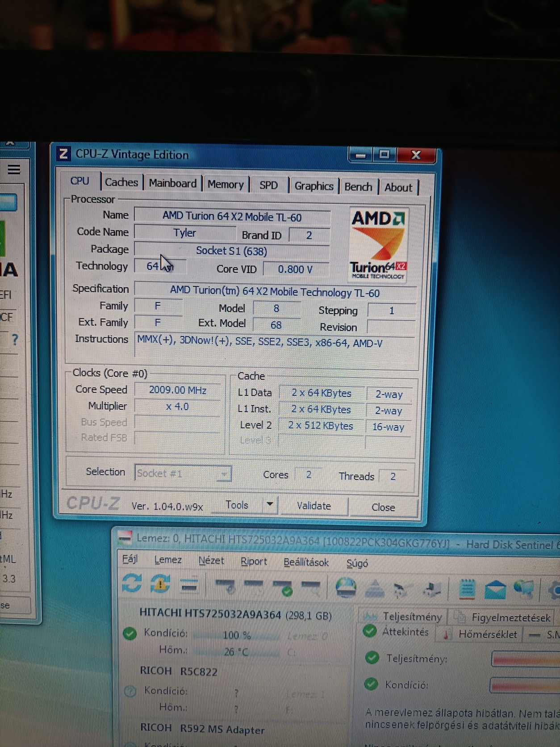The image size is (560, 747).
Task: Switch to the SPD tab
Action: [x=269, y=185]
